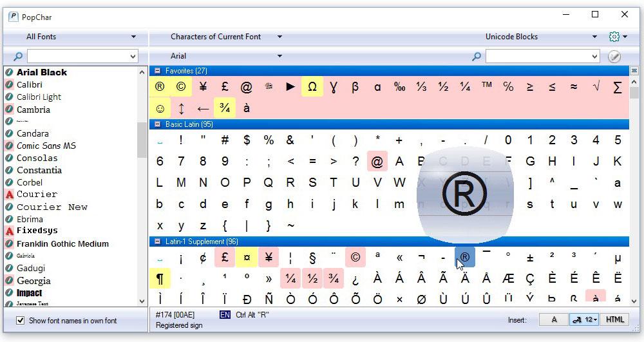Select the currency sign in Latin-1 Supplement

247,258
